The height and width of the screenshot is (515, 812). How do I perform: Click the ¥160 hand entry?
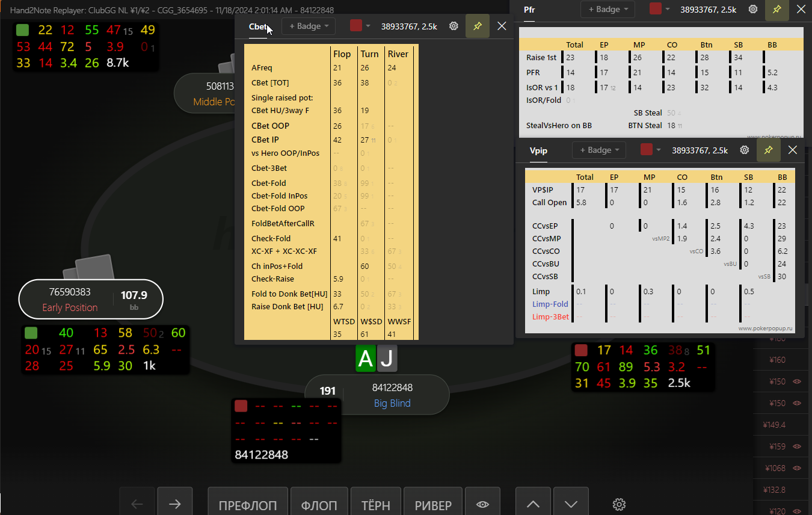[778, 360]
